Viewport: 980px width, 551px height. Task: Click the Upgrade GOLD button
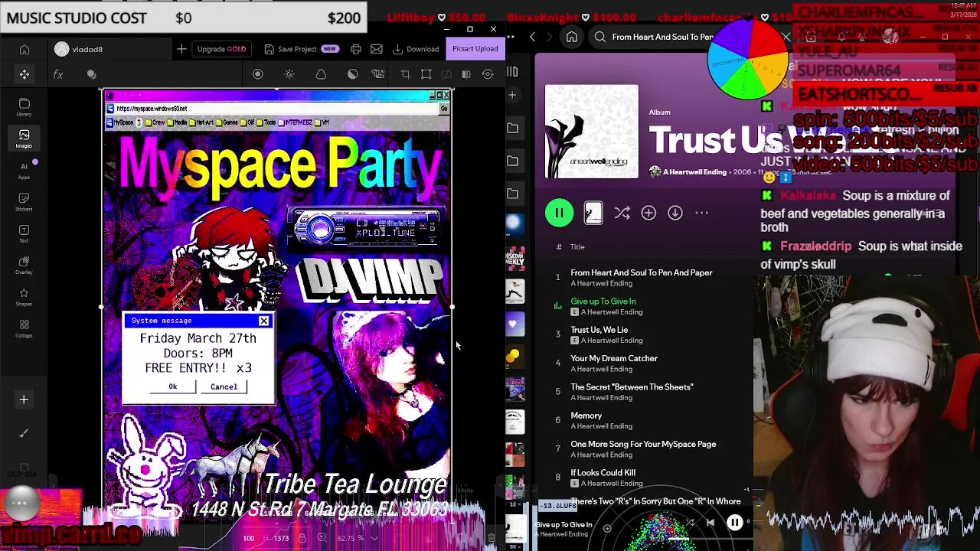pyautogui.click(x=221, y=49)
